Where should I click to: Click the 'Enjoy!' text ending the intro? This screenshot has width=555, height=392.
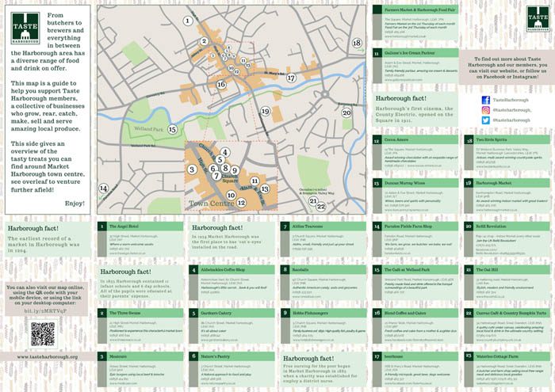tap(75, 204)
